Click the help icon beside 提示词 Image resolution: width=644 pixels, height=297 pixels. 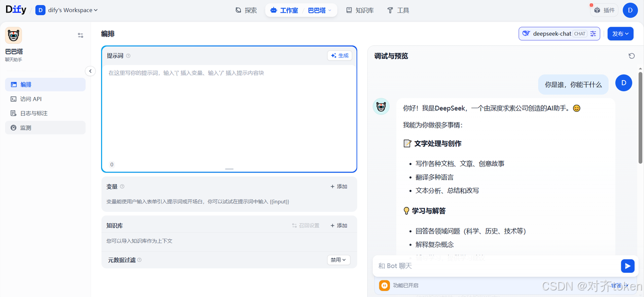pos(128,56)
